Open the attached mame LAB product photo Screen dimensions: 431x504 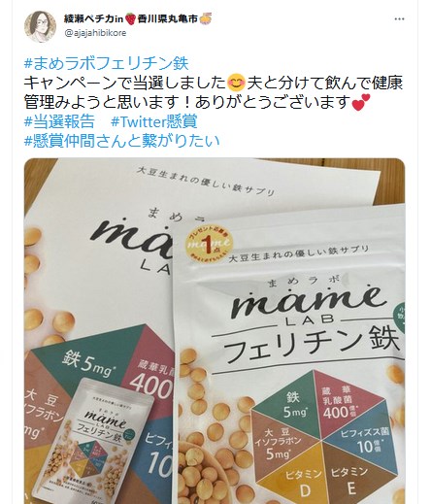click(215, 331)
